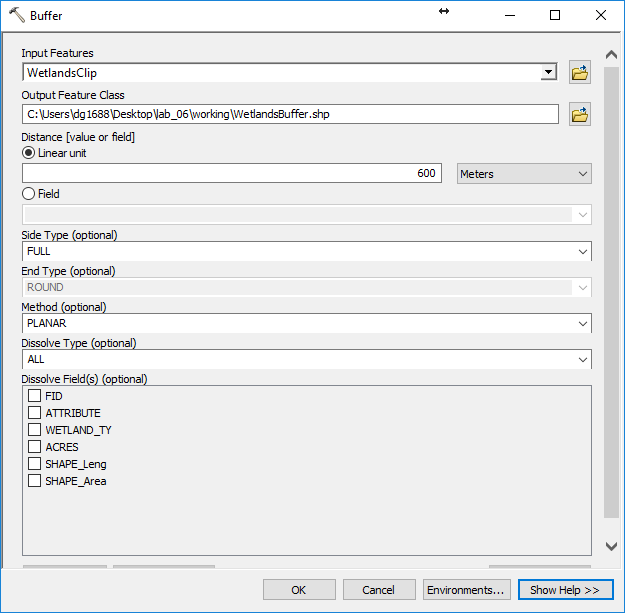
Task: Check the SHAPE_Area dissolve field
Action: (x=34, y=481)
